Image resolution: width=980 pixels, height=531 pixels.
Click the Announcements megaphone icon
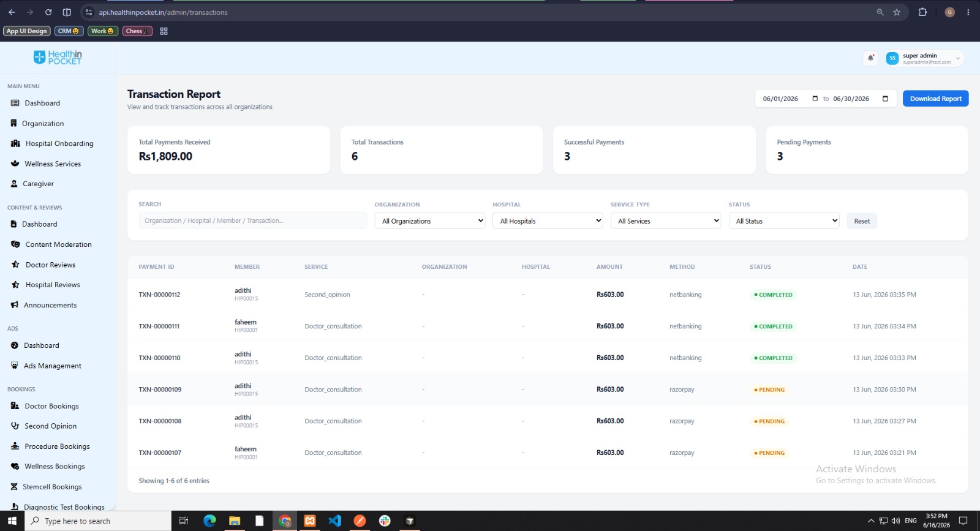15,305
